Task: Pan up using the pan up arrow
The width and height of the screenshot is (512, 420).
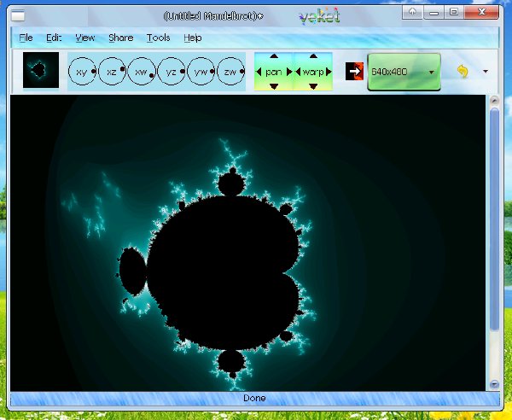Action: click(x=274, y=56)
